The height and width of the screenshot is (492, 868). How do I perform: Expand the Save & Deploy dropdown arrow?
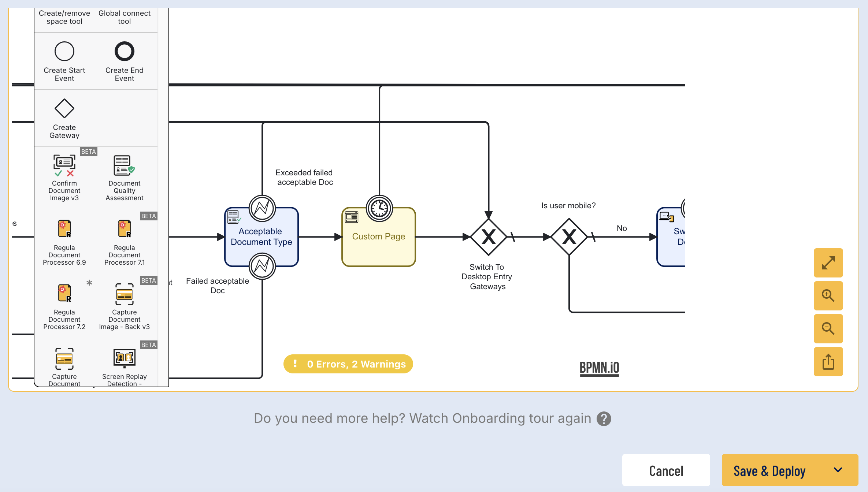tap(838, 470)
